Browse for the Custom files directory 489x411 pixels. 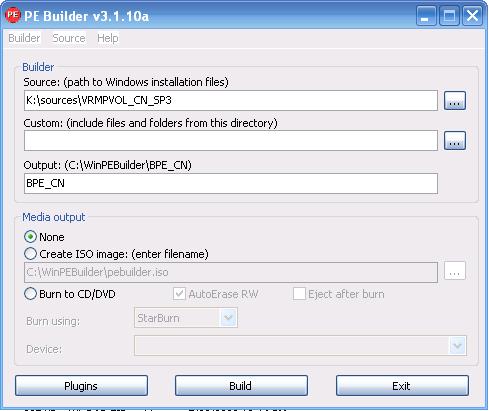click(455, 140)
